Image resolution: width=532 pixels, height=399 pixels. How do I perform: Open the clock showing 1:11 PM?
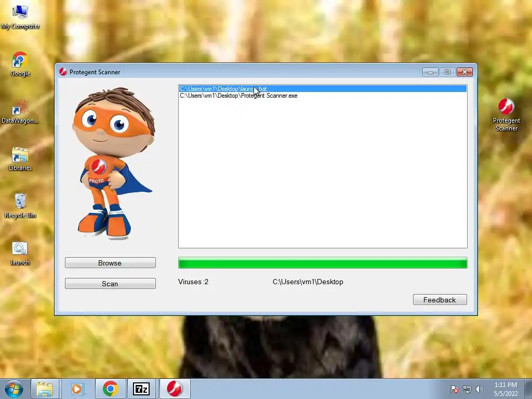coord(506,389)
